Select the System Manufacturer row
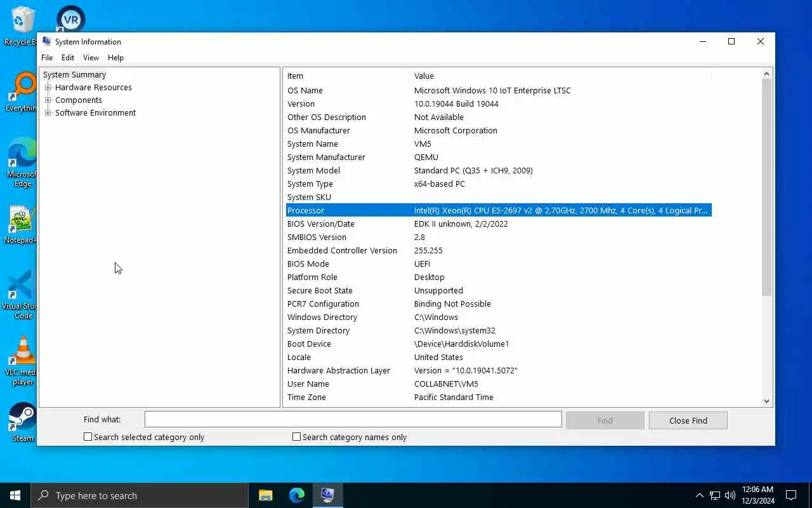The image size is (812, 508). tap(499, 157)
